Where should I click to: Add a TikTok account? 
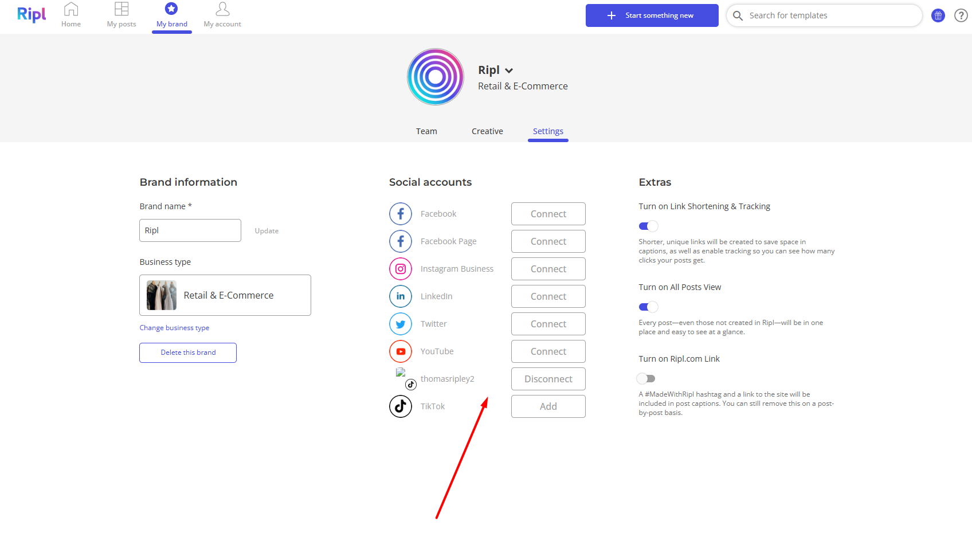coord(548,406)
